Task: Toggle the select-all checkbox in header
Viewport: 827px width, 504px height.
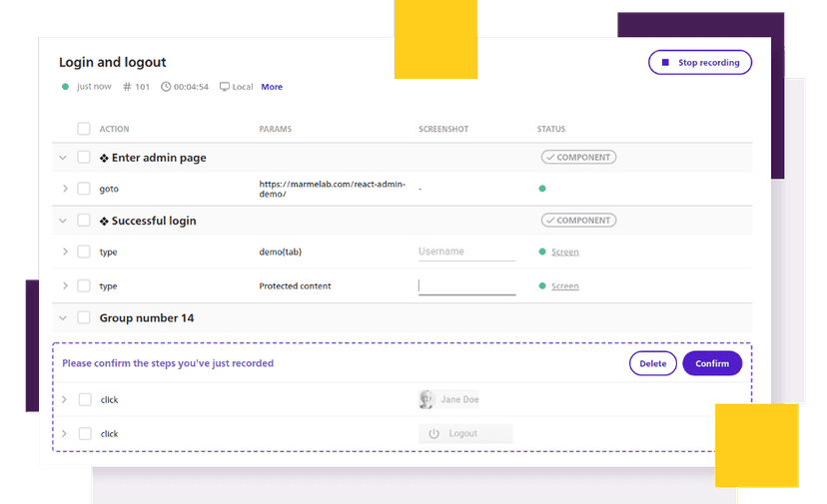Action: (84, 129)
